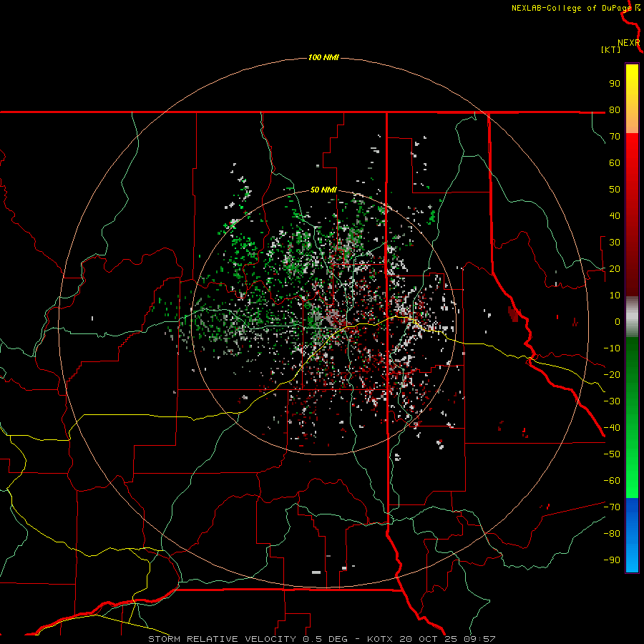Click the 0 value on velocity scale

618,321
